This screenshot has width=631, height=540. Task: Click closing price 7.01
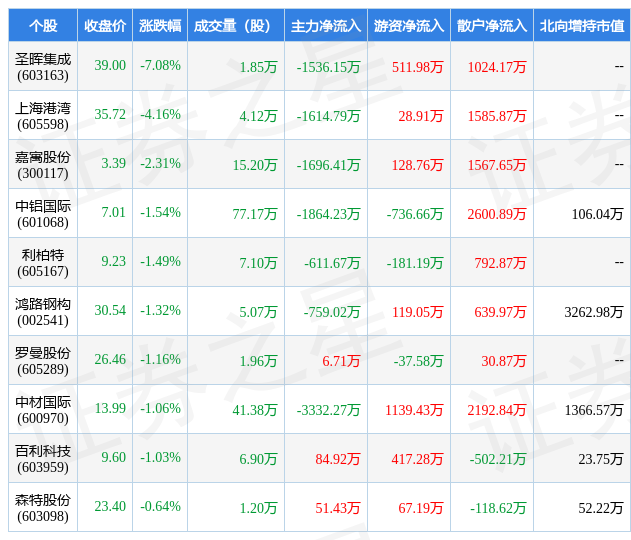tap(113, 212)
